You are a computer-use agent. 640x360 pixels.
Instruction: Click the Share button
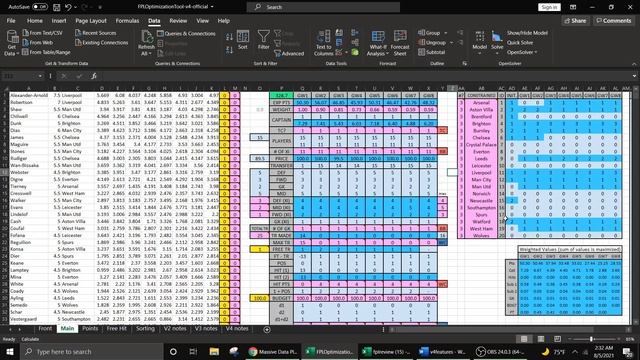(x=575, y=20)
